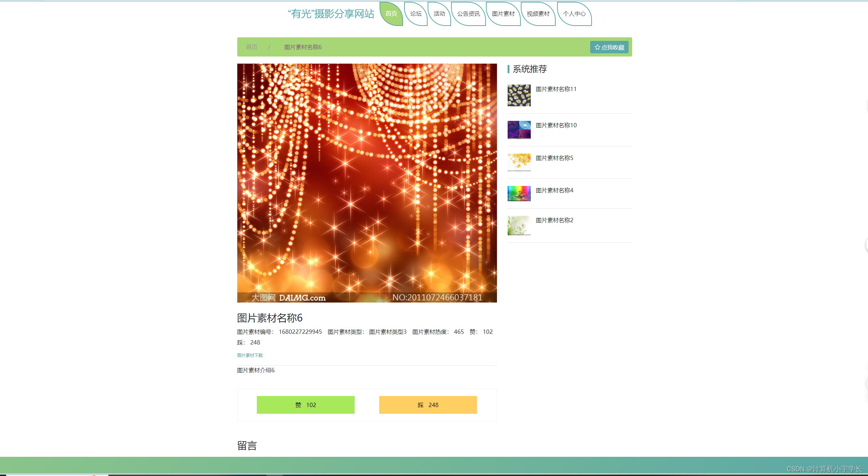
Task: Open the 图片素材 navigation tab
Action: 503,14
